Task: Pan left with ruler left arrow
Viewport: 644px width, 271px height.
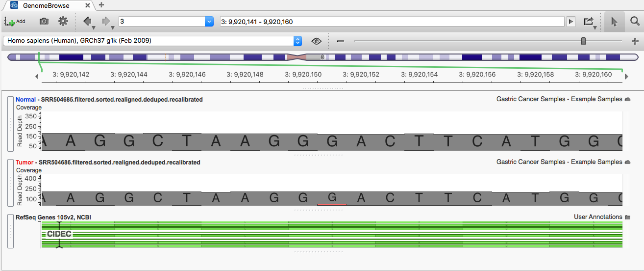Action: pyautogui.click(x=37, y=76)
